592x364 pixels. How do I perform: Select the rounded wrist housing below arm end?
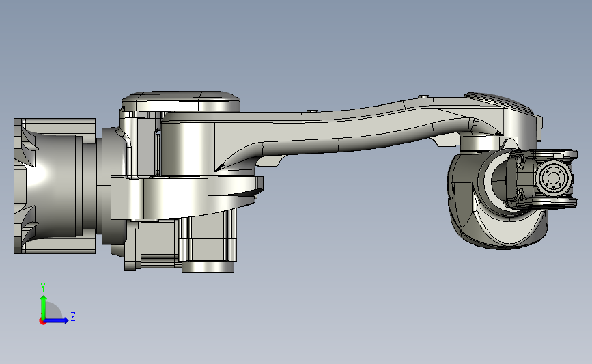[497, 200]
